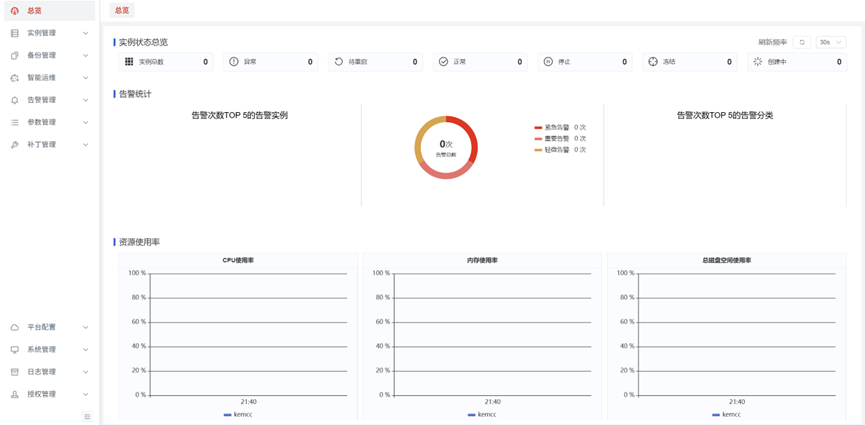Toggle kemcc series in CPU使用率 chart legend
Screen dimensions: 865x425
point(238,414)
